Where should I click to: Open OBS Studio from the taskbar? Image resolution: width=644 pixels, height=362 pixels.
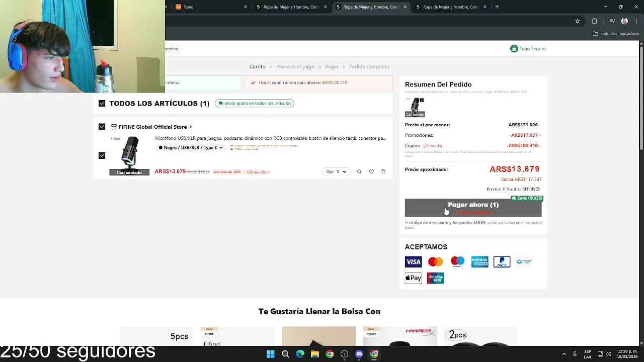tap(344, 354)
